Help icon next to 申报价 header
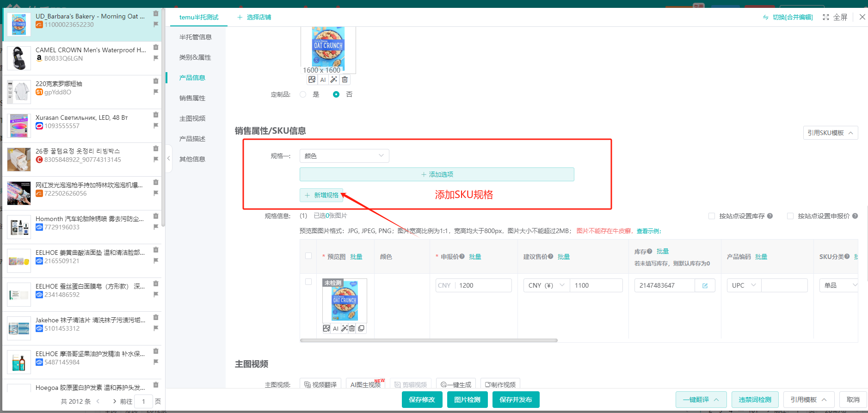 click(462, 256)
